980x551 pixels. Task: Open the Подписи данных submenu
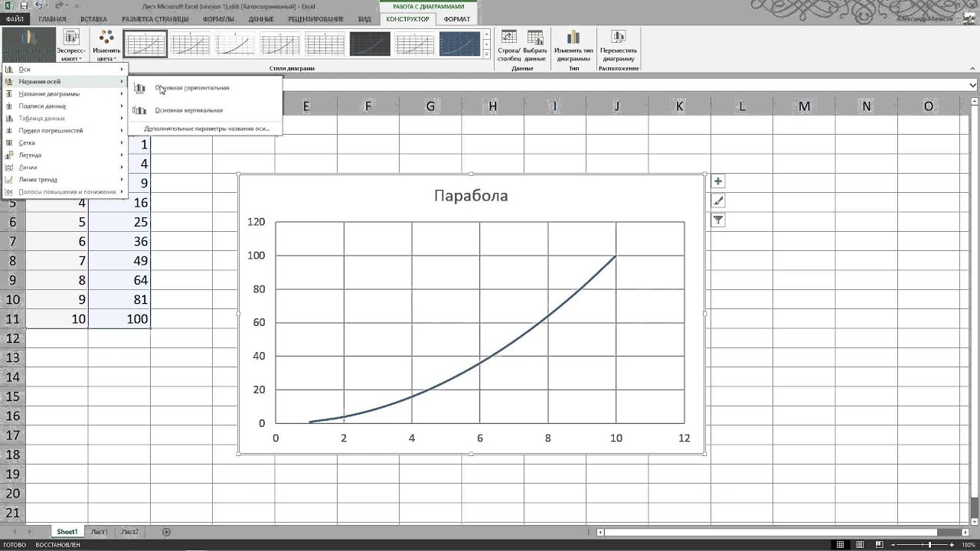(64, 106)
